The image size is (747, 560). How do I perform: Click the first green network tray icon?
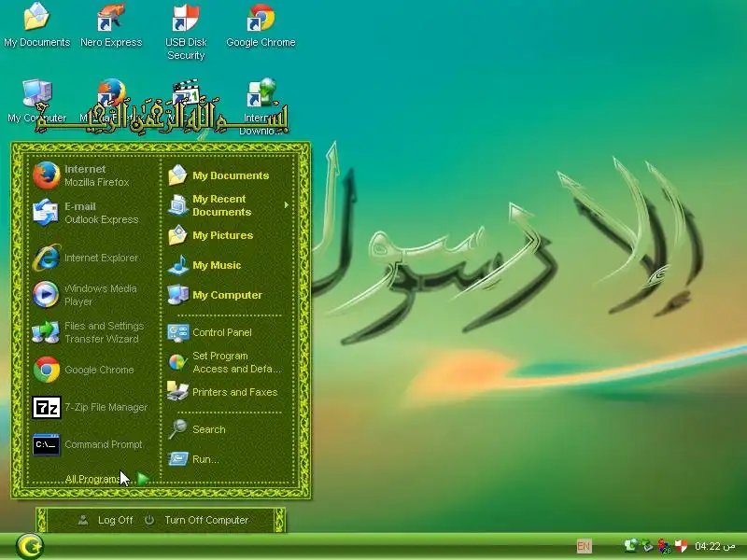[x=631, y=546]
